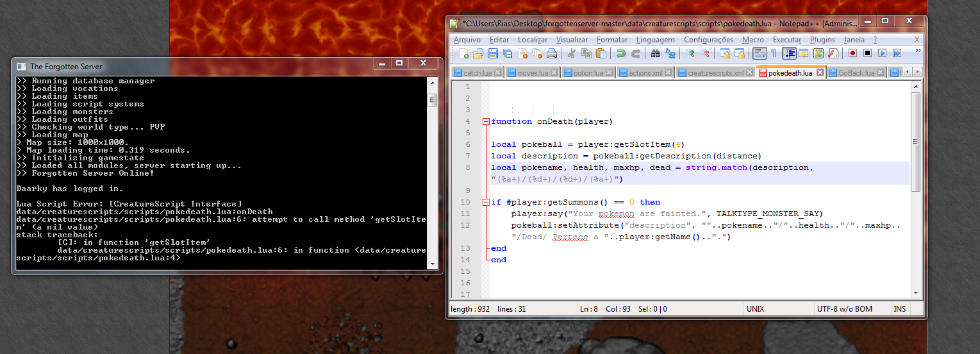
Task: Click the editor vertical scrollbar thumb
Action: (x=915, y=141)
